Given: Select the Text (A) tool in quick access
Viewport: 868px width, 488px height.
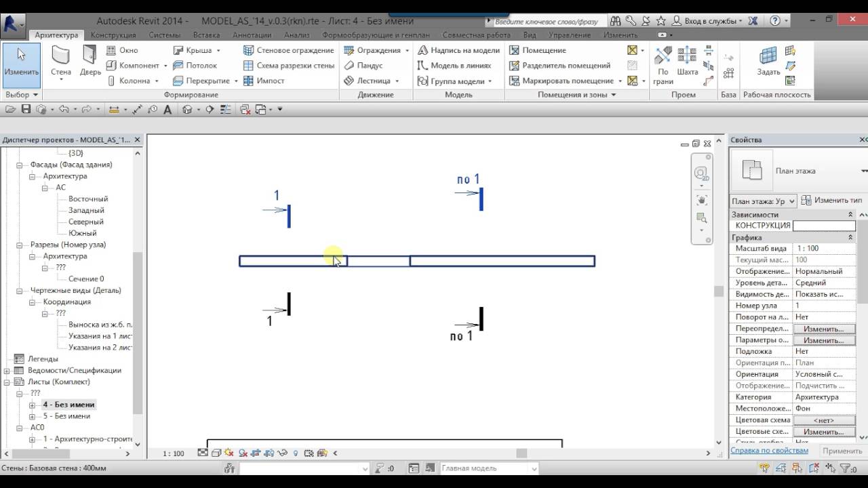Looking at the screenshot, I should [167, 109].
